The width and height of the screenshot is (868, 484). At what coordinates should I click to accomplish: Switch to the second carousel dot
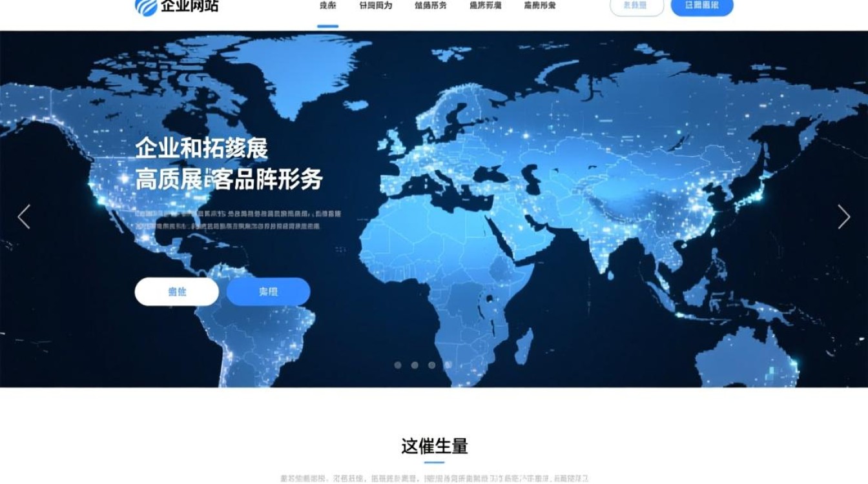(415, 365)
